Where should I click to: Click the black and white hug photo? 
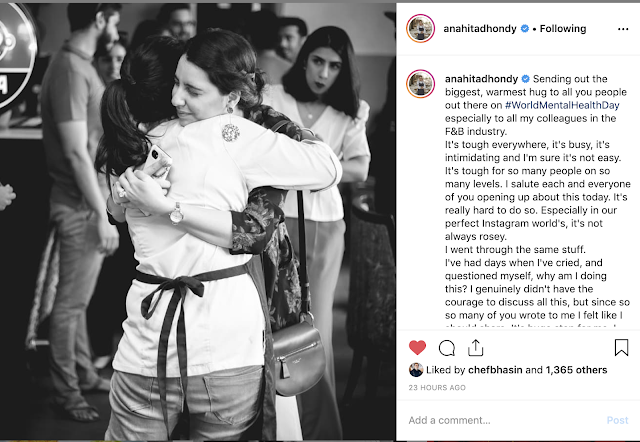[x=198, y=222]
